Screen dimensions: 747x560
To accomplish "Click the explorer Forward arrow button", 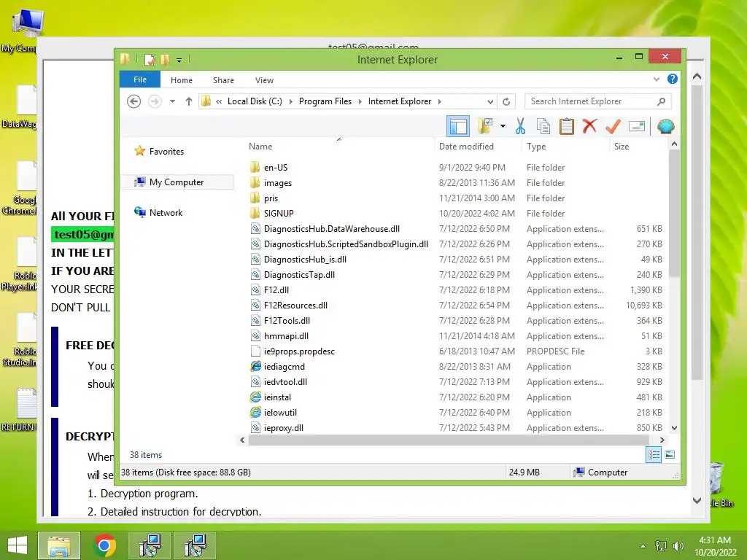I will [x=155, y=101].
